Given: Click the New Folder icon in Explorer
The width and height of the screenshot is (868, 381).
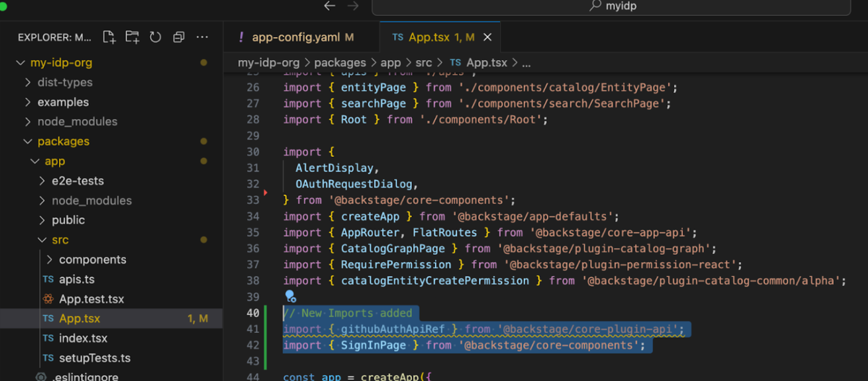Looking at the screenshot, I should (x=132, y=36).
